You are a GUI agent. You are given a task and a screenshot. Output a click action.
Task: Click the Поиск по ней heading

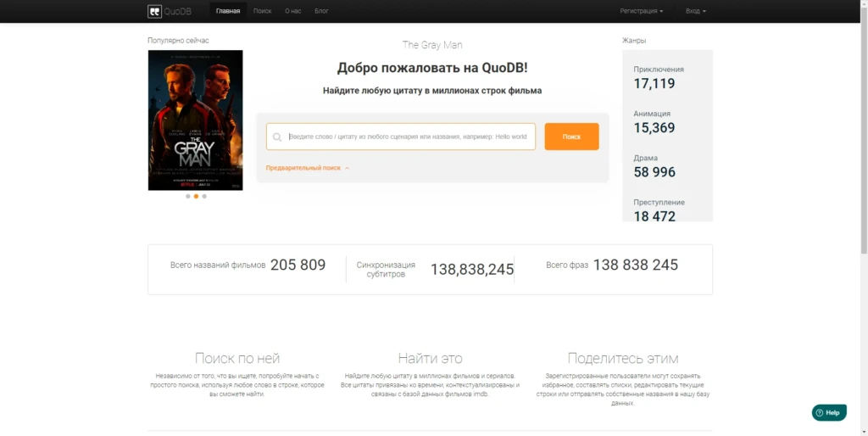[237, 358]
